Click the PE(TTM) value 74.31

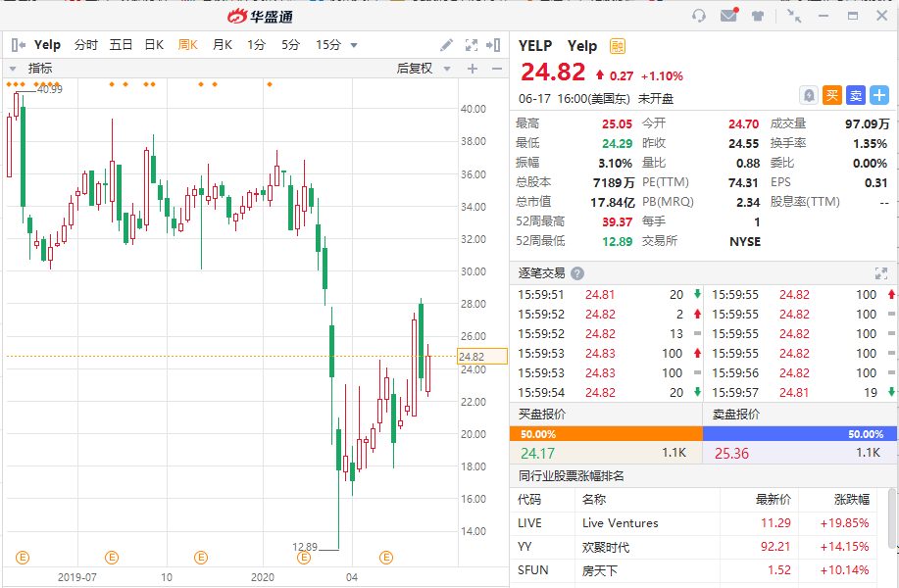coord(743,183)
